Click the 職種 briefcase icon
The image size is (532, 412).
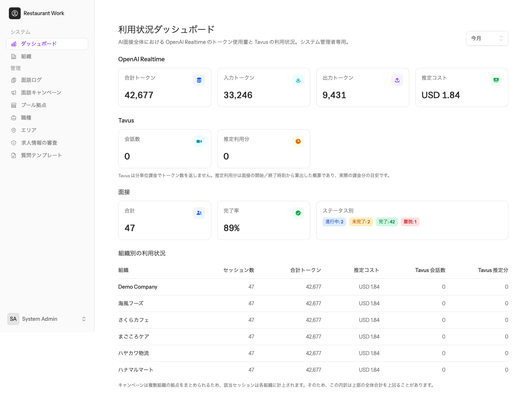point(14,118)
